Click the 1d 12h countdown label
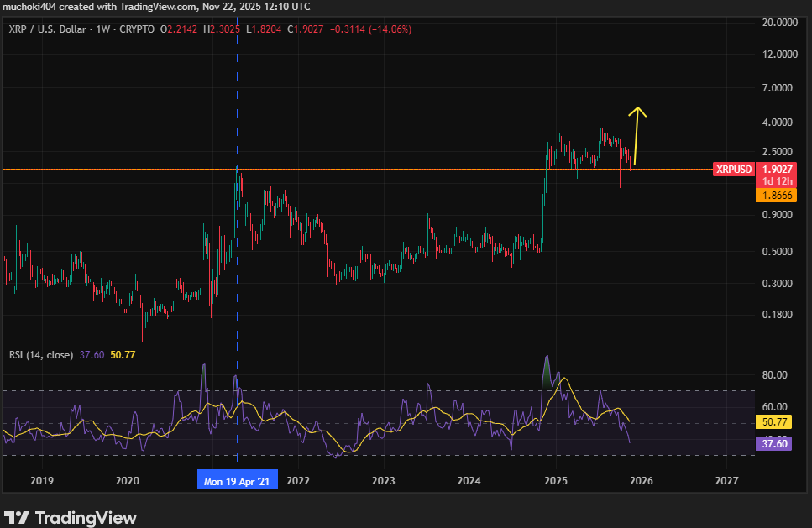Screen dimensions: 812x528 click(775, 181)
